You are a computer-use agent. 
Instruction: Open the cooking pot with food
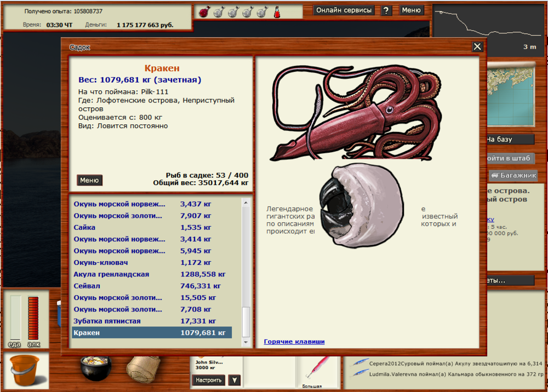click(94, 368)
